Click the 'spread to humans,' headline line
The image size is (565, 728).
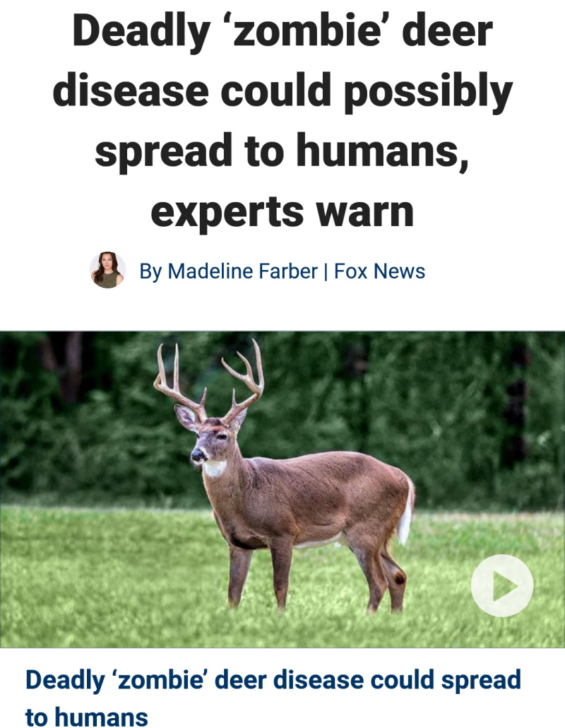pos(282,152)
